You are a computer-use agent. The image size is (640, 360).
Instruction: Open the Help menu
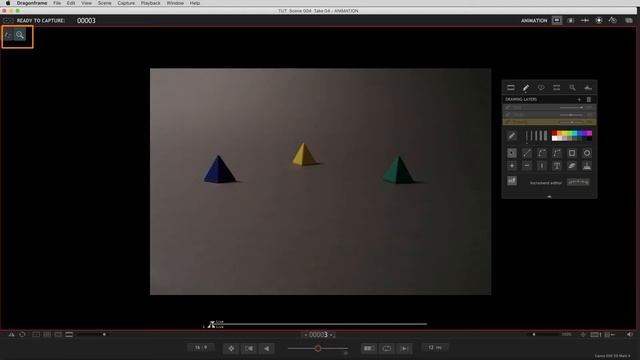[195, 3]
